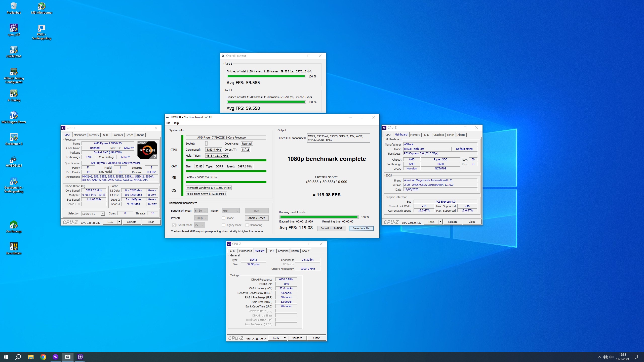Open the Windows Start menu
The width and height of the screenshot is (644, 362).
pos(6,357)
